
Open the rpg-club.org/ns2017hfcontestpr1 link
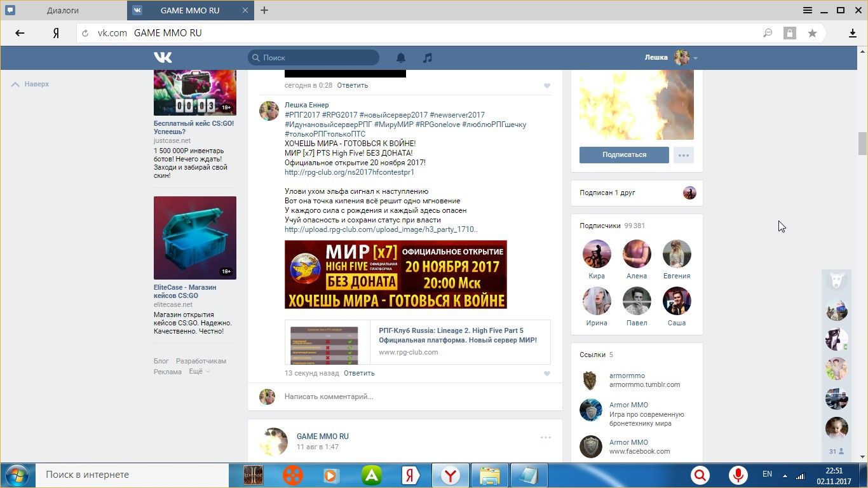click(x=349, y=172)
